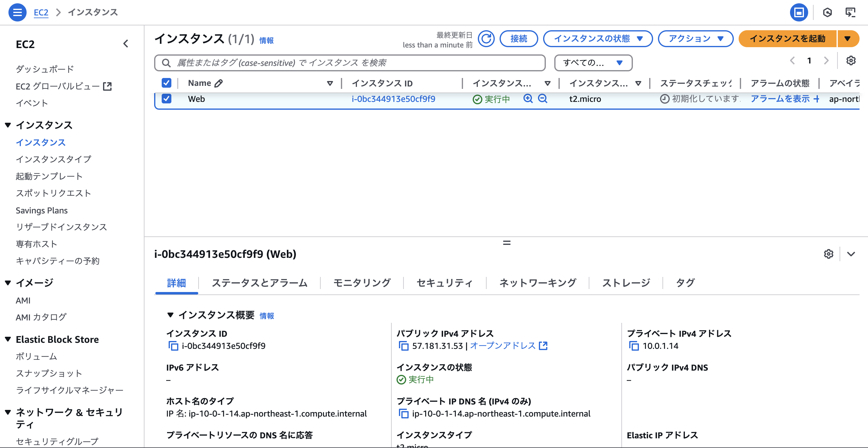Open the navigation hamburger menu

pyautogui.click(x=17, y=12)
